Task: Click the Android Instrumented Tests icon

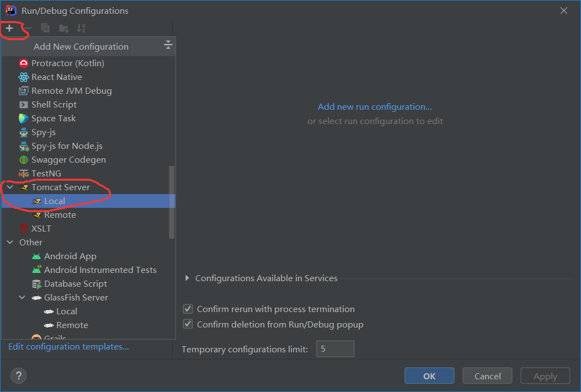Action: point(36,270)
